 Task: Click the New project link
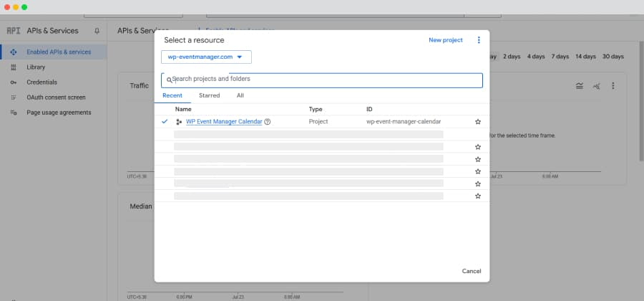pos(446,40)
